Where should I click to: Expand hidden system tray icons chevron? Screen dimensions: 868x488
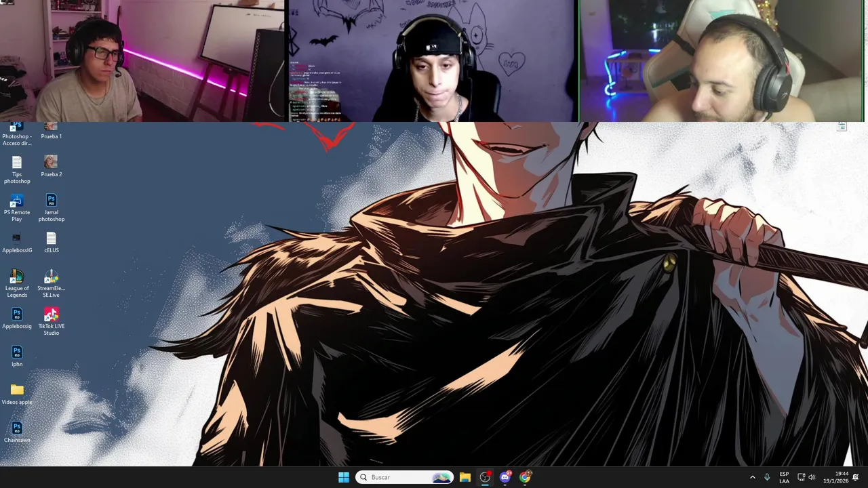pyautogui.click(x=752, y=477)
